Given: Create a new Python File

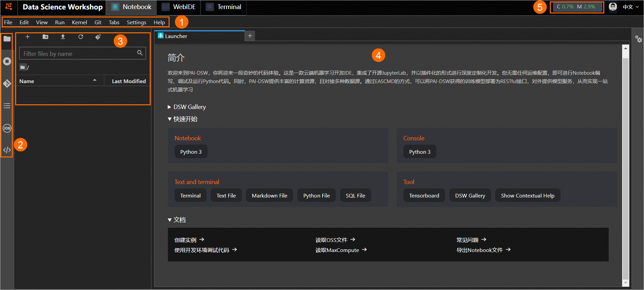Looking at the screenshot, I should pos(317,195).
